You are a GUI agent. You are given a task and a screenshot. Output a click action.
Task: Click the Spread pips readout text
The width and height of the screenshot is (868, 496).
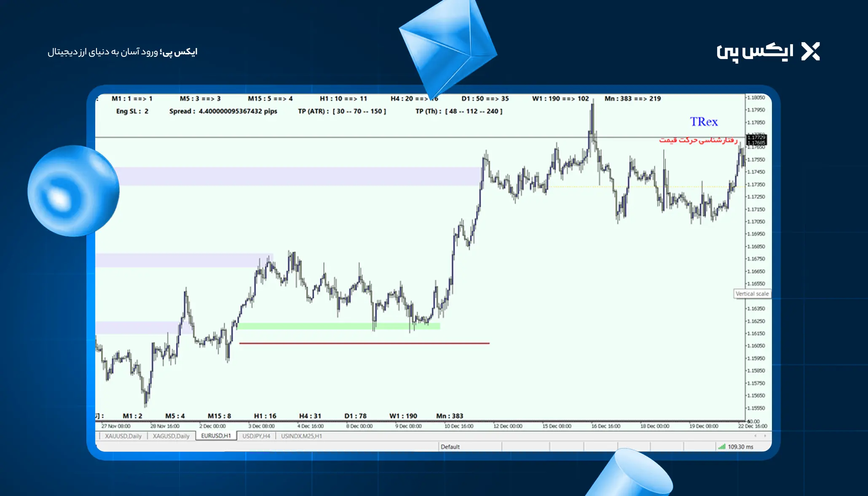[223, 111]
